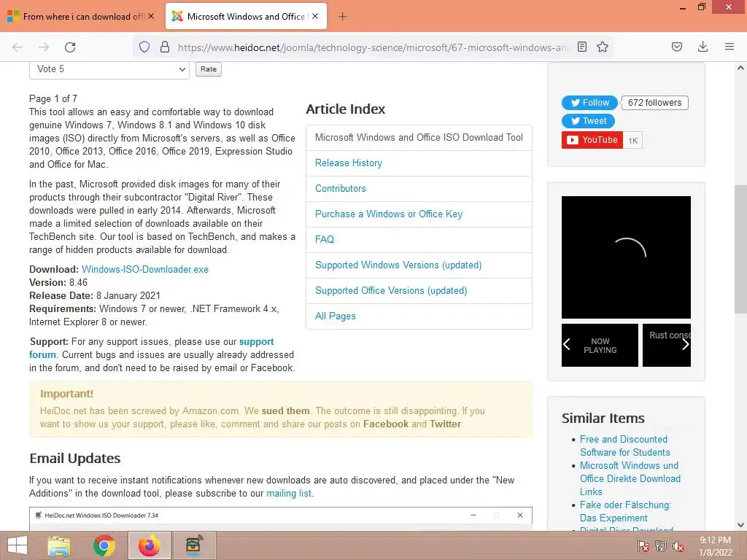Click the 1K YouTube subscriber count
The image size is (747, 560).
point(632,141)
